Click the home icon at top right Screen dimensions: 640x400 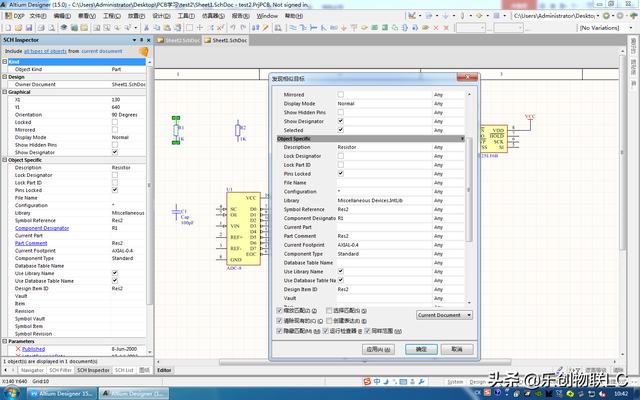coord(633,16)
